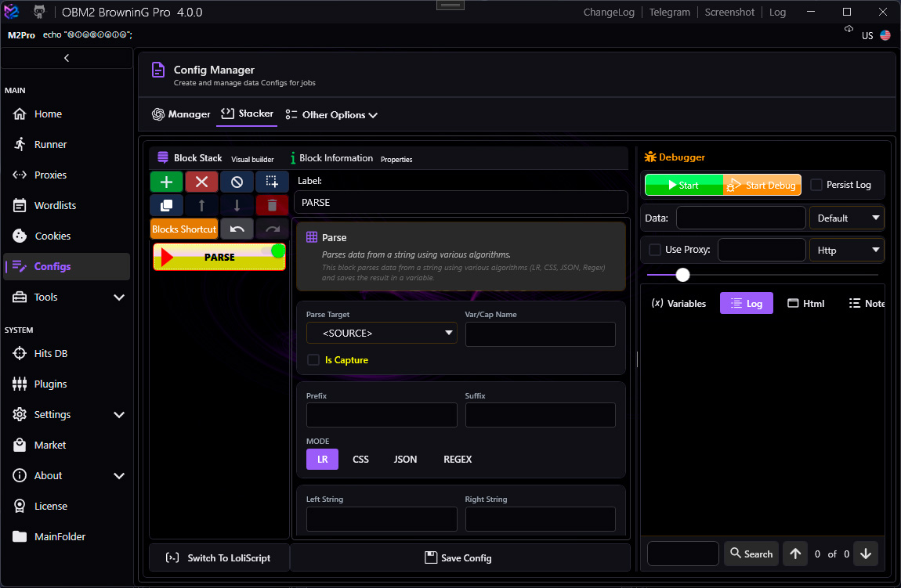Click the Var/Cap Name input field
The image size is (901, 588).
click(540, 334)
